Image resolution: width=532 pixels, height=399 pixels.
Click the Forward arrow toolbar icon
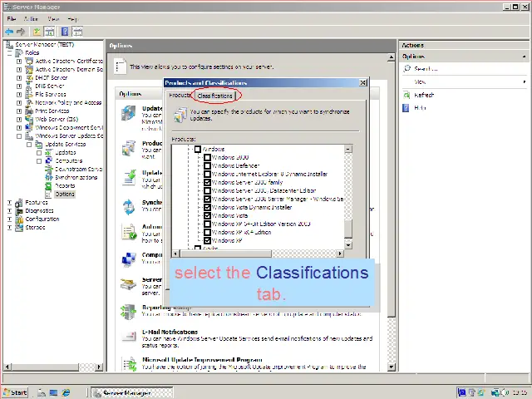[x=21, y=32]
